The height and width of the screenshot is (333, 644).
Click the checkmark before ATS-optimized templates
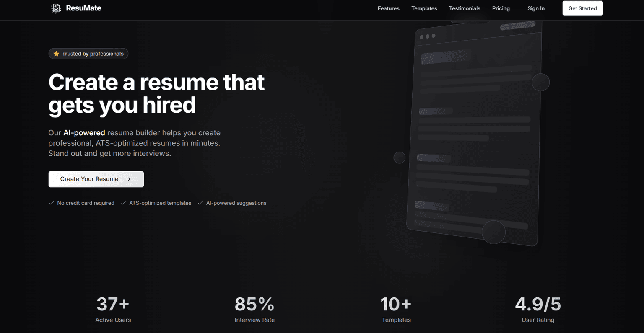[x=123, y=203]
